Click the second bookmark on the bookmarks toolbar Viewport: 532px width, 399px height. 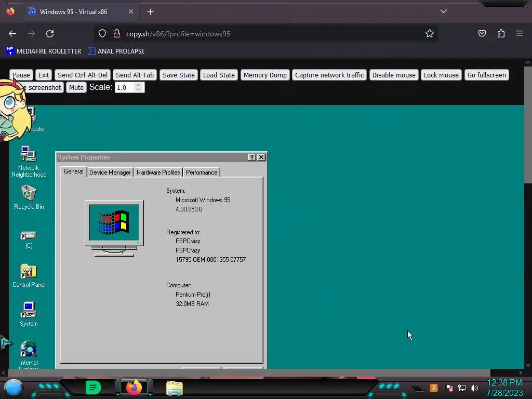coord(116,51)
